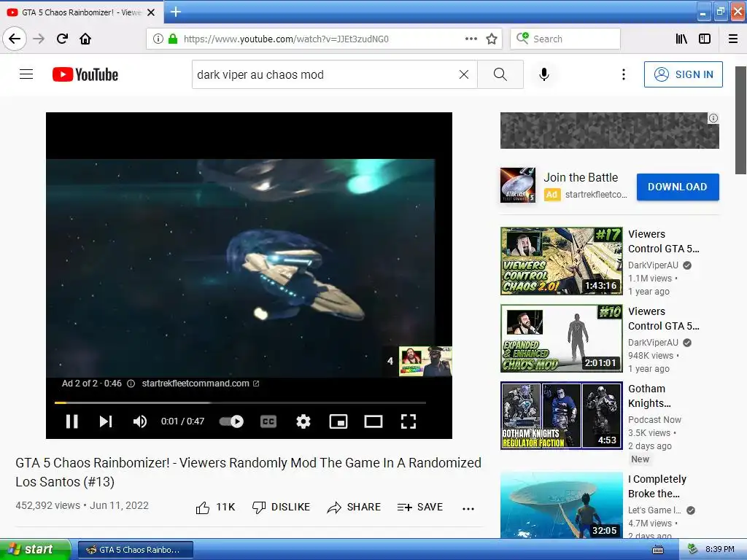Screen dimensions: 747x560
Task: Open banner ad info icon
Action: click(x=713, y=118)
